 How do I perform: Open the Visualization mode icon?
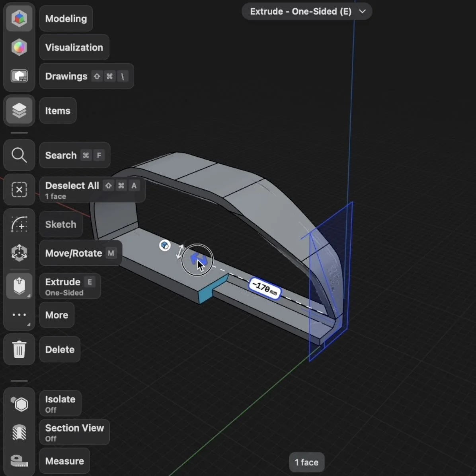19,47
